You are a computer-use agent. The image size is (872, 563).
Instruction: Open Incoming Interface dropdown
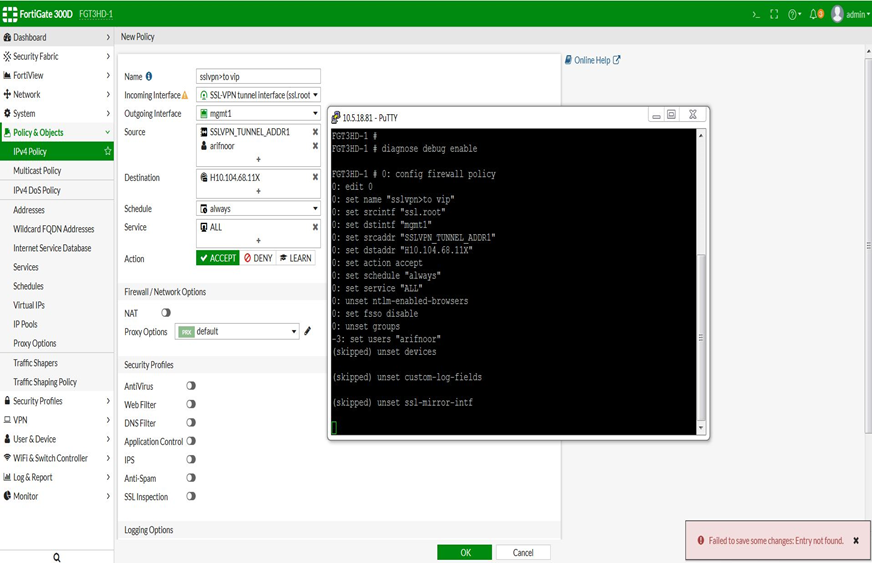(x=259, y=95)
